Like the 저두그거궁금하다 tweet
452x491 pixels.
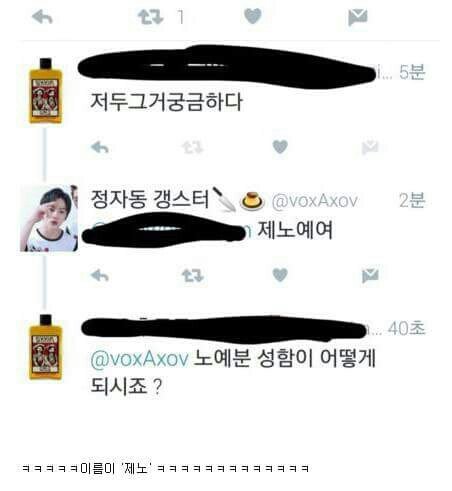(280, 147)
